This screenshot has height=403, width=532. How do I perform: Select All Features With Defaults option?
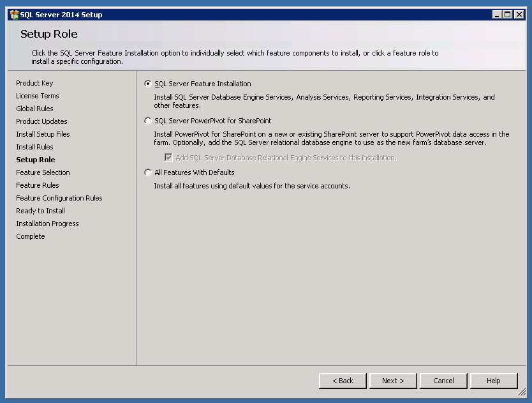(149, 172)
